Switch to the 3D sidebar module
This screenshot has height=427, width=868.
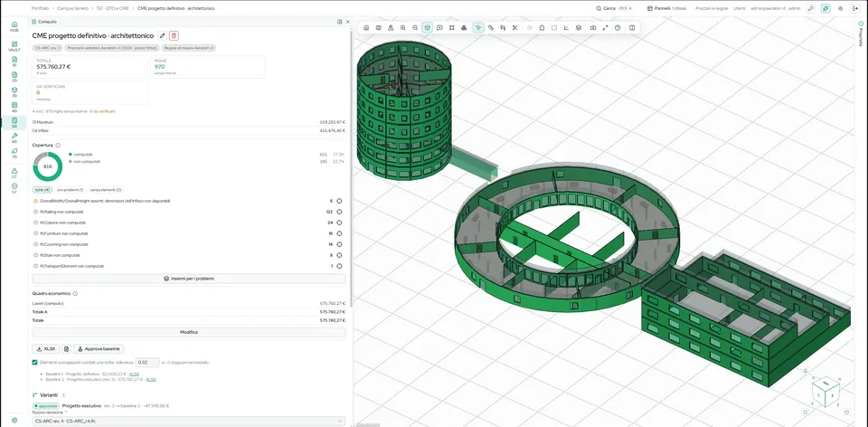[x=14, y=92]
